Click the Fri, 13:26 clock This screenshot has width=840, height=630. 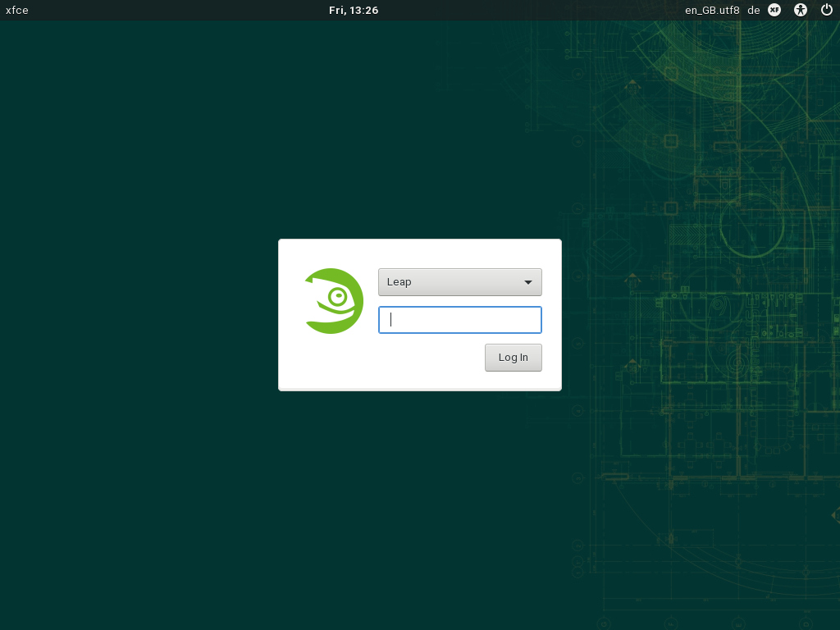tap(354, 10)
